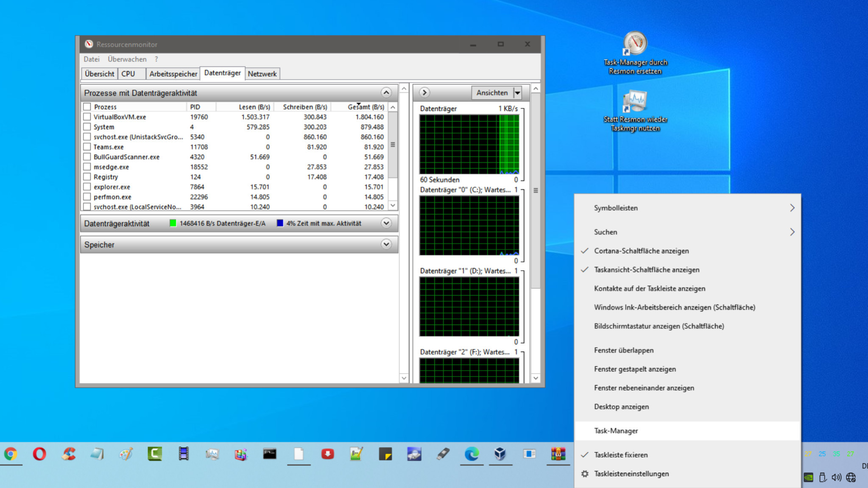868x488 pixels.
Task: Check the BullGuardScanner.exe checkbox
Action: (x=87, y=157)
